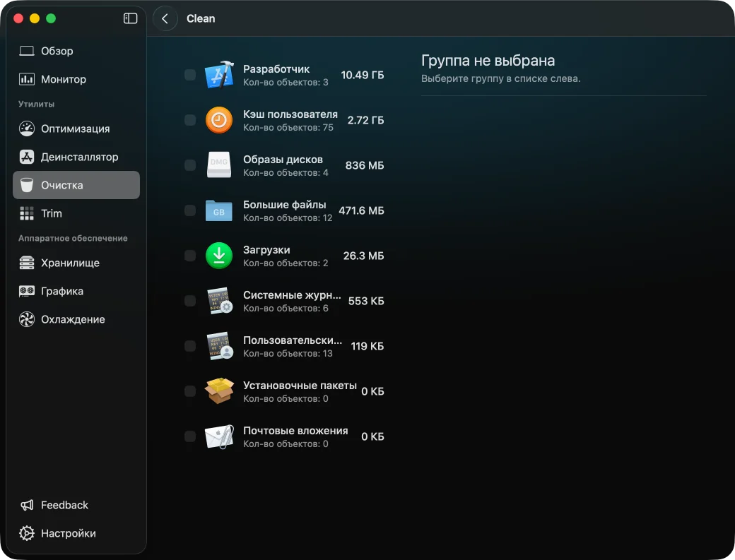
Task: Click the orange clock icon for Кэш пользователя
Action: pos(219,120)
